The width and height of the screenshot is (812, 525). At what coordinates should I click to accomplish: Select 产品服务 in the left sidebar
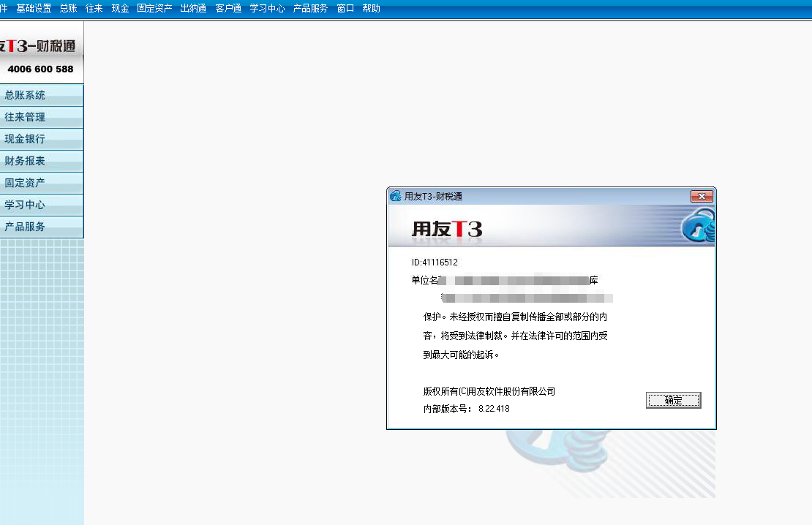42,227
